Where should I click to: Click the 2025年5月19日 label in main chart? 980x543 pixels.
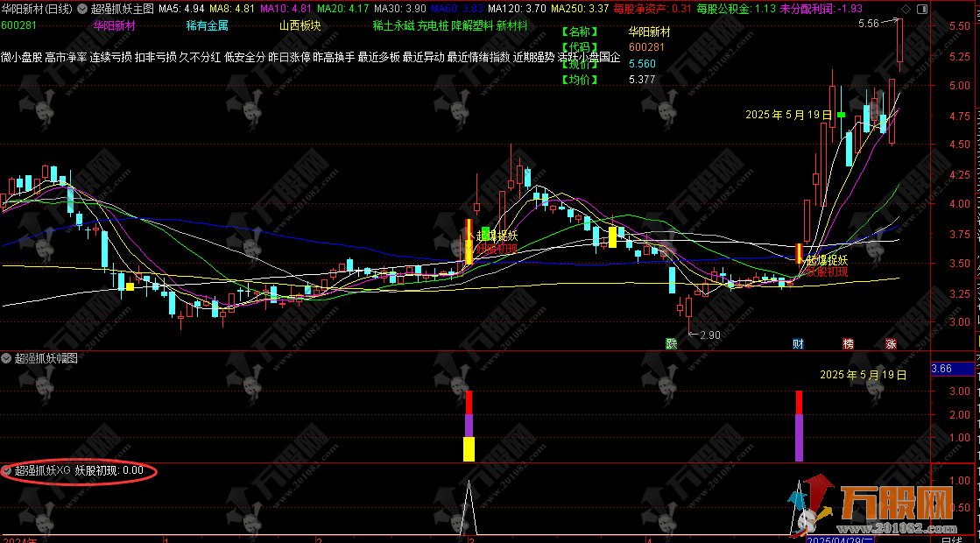(x=789, y=115)
